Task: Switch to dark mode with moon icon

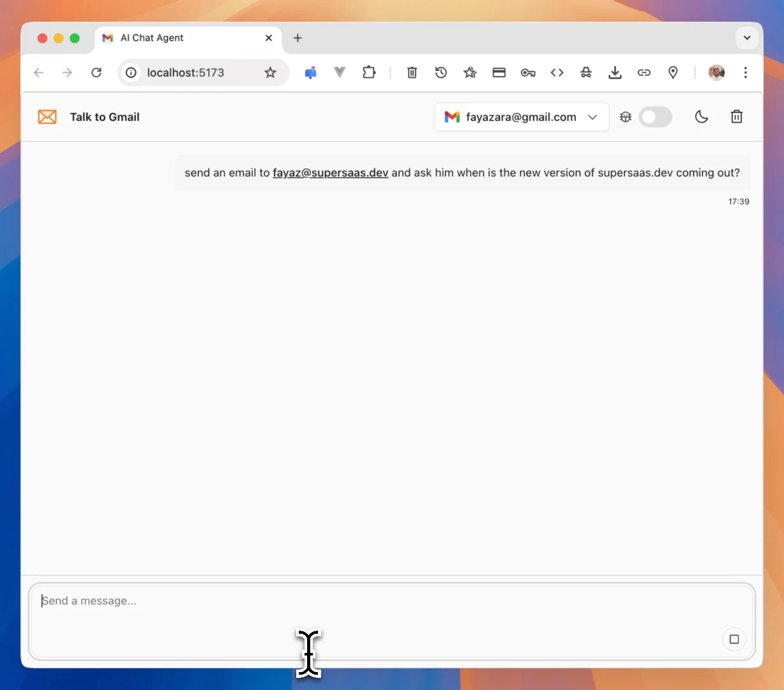Action: [x=702, y=117]
